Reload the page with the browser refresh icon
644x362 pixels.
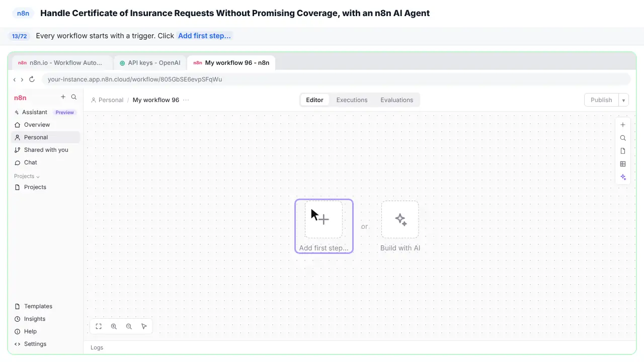32,79
